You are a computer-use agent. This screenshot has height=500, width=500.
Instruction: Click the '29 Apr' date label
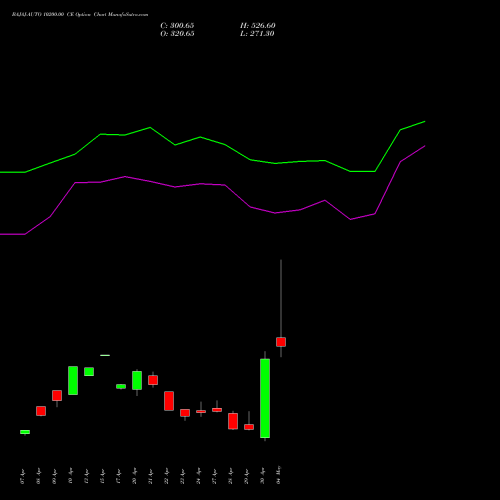tap(246, 477)
